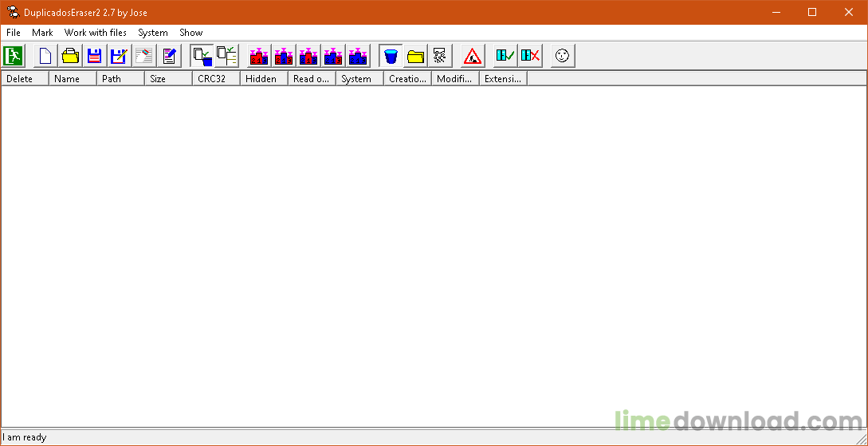Image resolution: width=868 pixels, height=446 pixels.
Task: Click the Hidden column header
Action: 264,79
